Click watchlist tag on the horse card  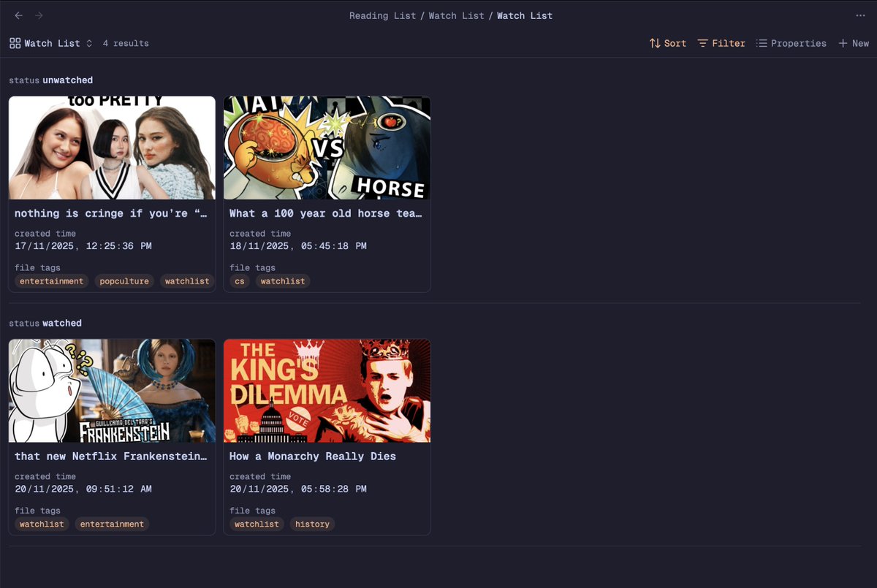283,281
